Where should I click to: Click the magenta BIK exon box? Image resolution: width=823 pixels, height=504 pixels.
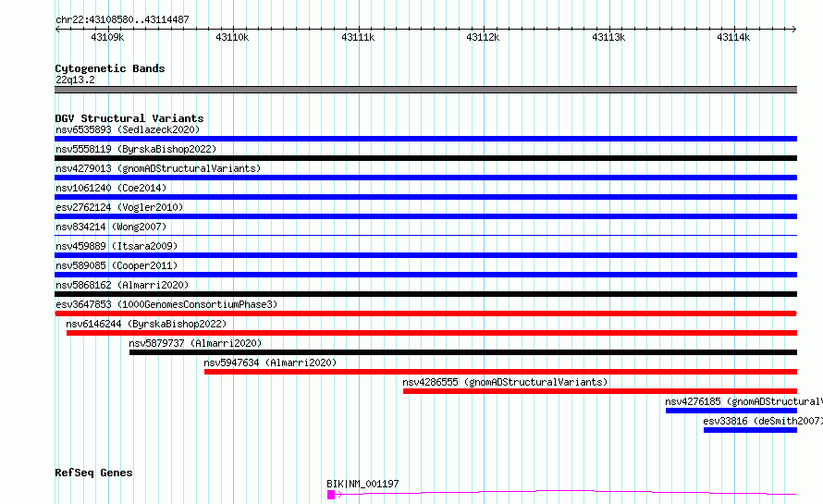(331, 495)
